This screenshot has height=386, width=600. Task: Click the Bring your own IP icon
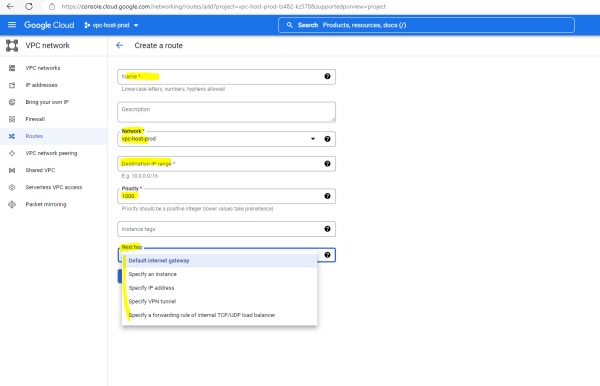pyautogui.click(x=12, y=102)
